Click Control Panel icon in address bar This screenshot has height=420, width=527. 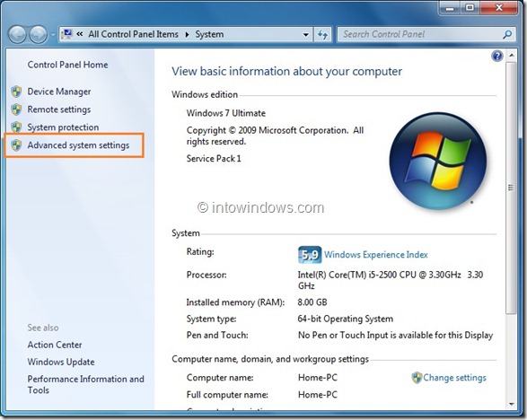(x=67, y=34)
